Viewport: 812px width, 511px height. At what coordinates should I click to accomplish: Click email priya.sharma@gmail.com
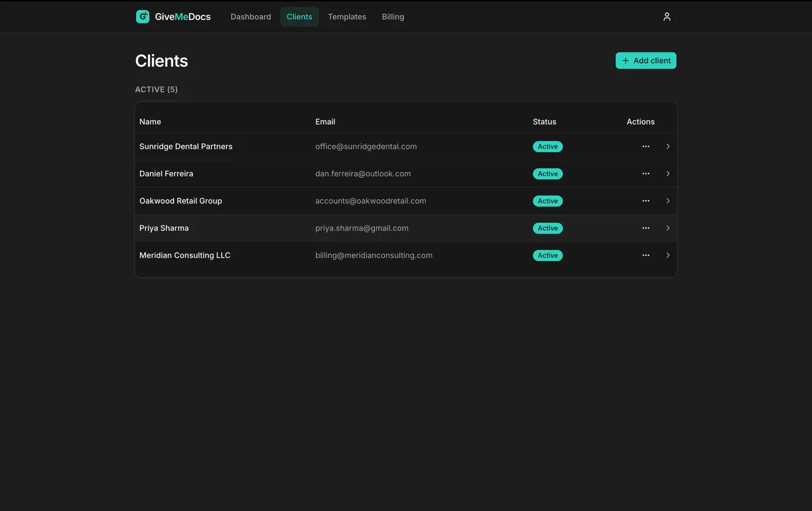tap(362, 229)
